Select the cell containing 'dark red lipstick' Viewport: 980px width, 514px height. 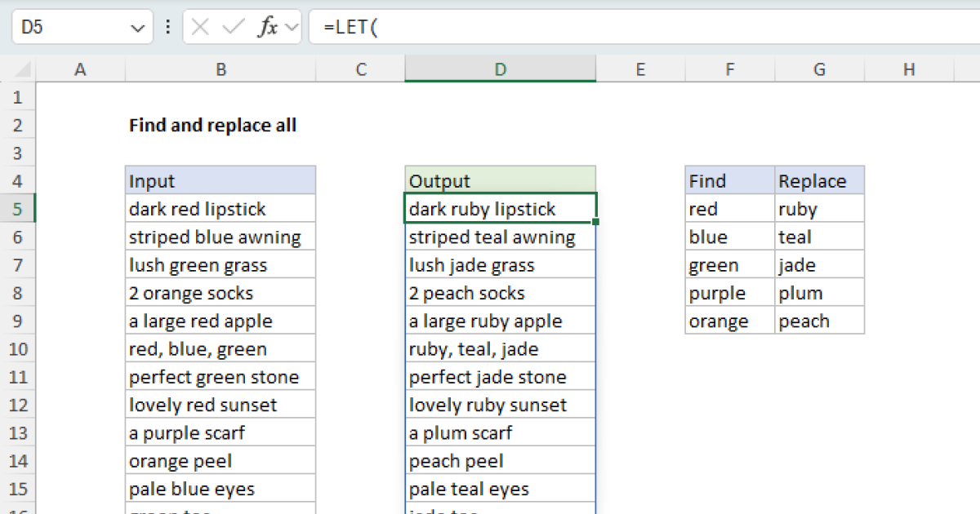coord(220,209)
